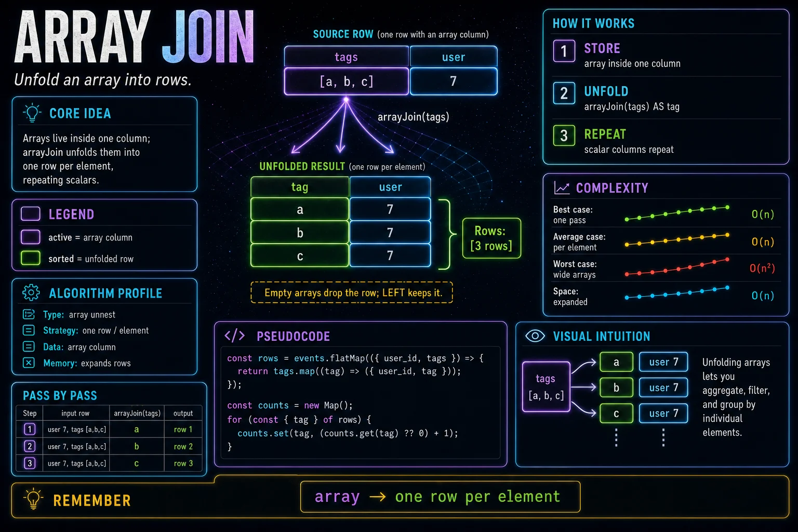
Task: Click the 'return tags.map' pseudocode line
Action: (x=349, y=371)
